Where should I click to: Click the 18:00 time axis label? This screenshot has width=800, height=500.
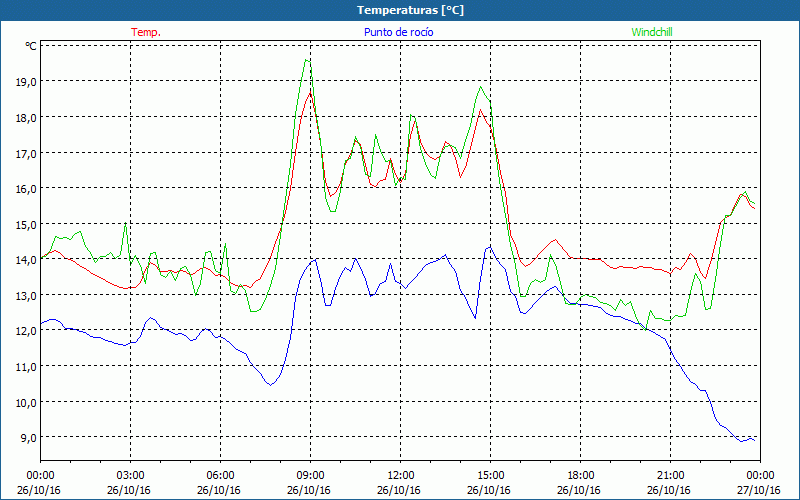point(581,476)
